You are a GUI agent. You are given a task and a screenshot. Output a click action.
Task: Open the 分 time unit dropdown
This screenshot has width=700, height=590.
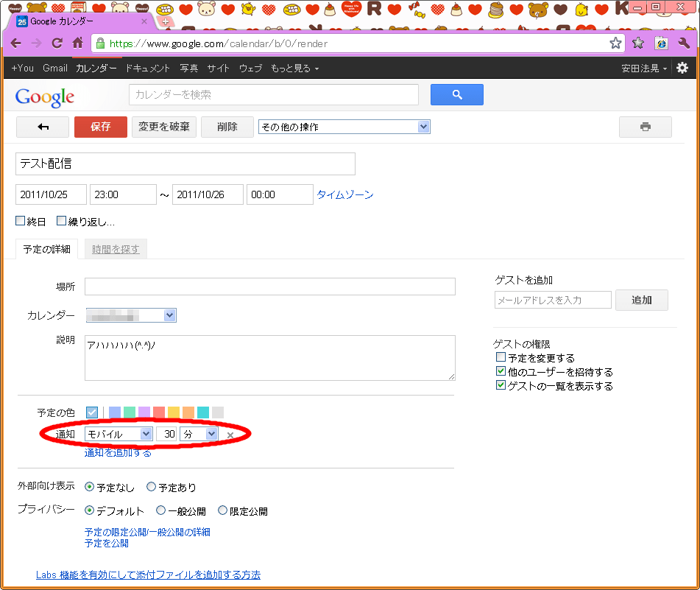[199, 435]
